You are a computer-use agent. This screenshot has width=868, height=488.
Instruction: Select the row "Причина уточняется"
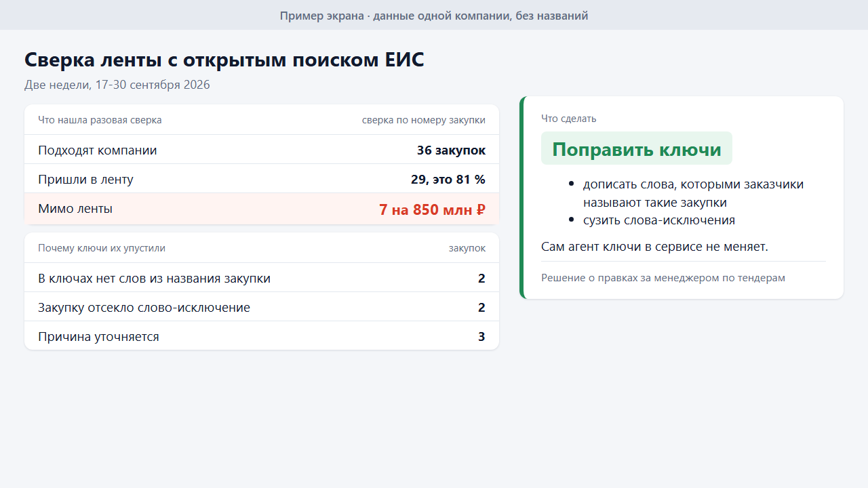pos(262,337)
